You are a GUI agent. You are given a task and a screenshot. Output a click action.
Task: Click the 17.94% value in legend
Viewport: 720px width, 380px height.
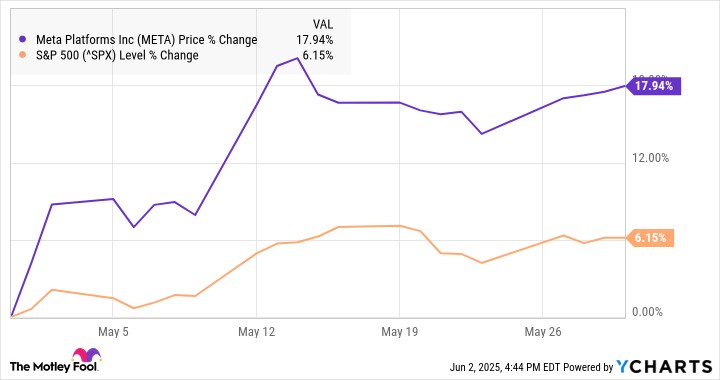[x=315, y=40]
